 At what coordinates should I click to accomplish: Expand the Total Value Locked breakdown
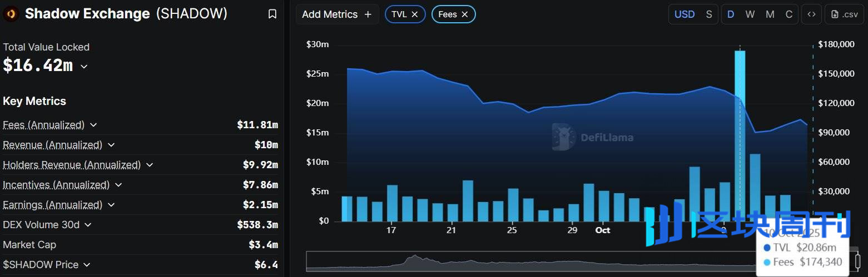[84, 67]
